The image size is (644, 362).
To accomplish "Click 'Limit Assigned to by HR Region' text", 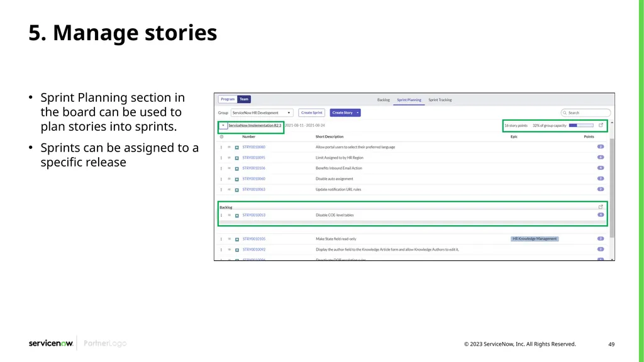I will [x=339, y=158].
